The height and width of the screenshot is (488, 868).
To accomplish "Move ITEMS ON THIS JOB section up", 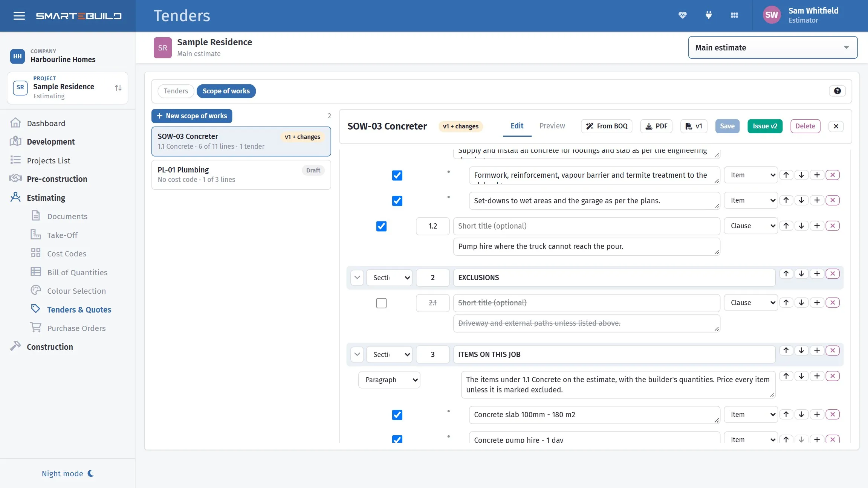I will coord(786,351).
